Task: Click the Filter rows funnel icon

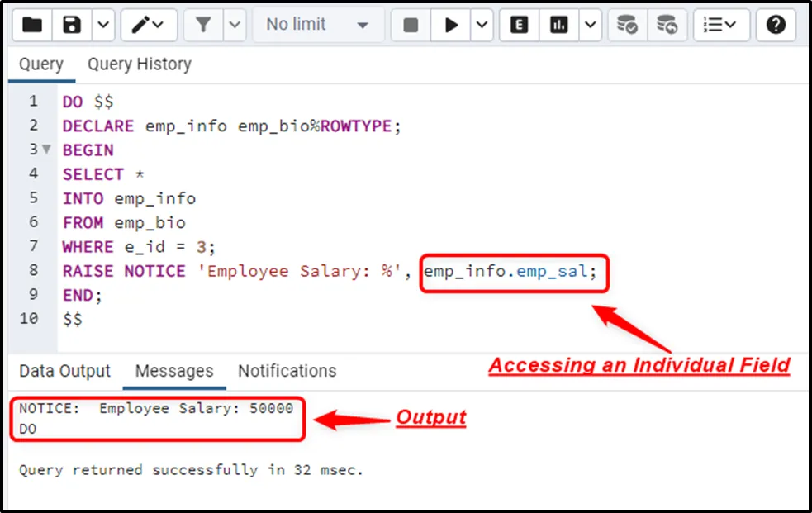Action: coord(203,25)
